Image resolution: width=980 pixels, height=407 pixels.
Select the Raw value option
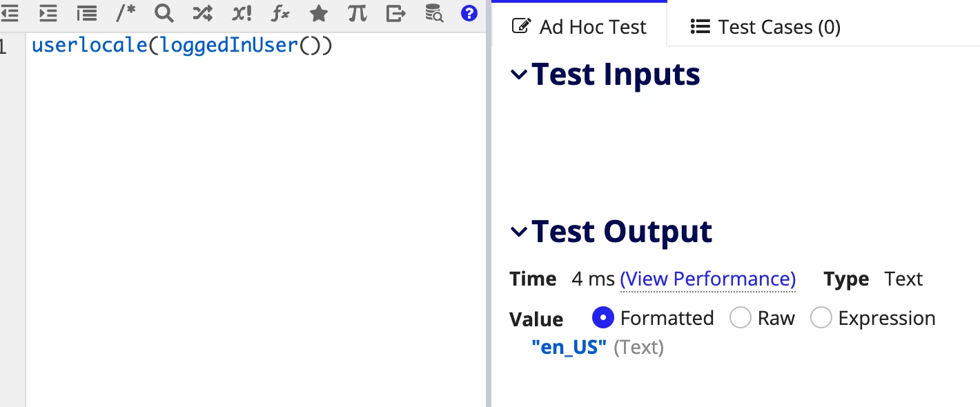coord(741,318)
